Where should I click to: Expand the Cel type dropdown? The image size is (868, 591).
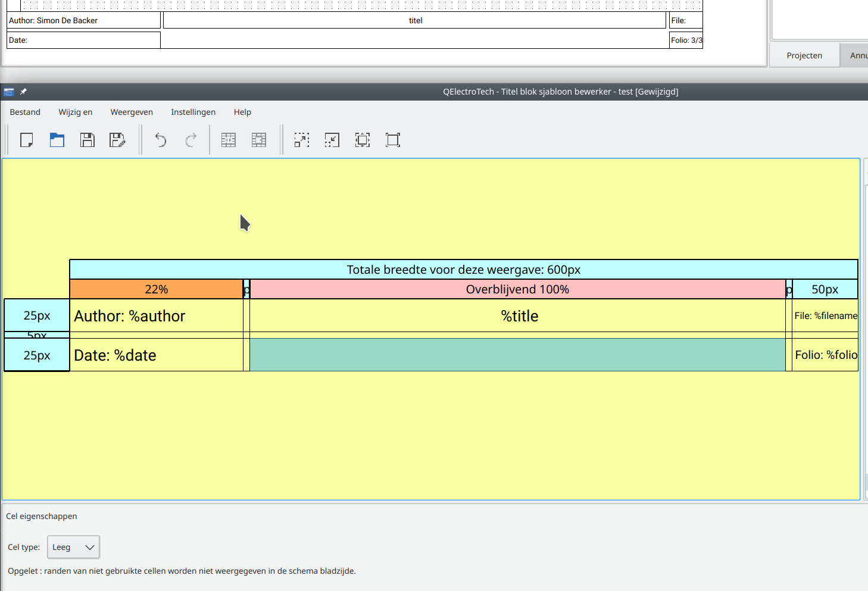click(73, 547)
